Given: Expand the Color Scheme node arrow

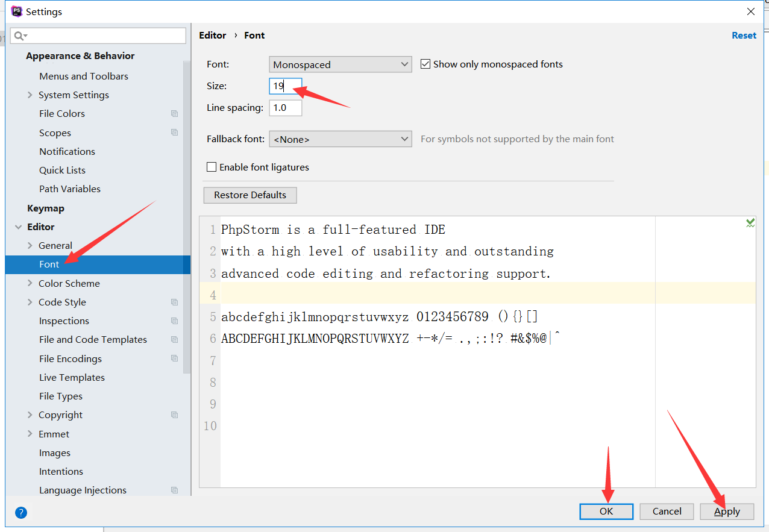Looking at the screenshot, I should (x=30, y=283).
